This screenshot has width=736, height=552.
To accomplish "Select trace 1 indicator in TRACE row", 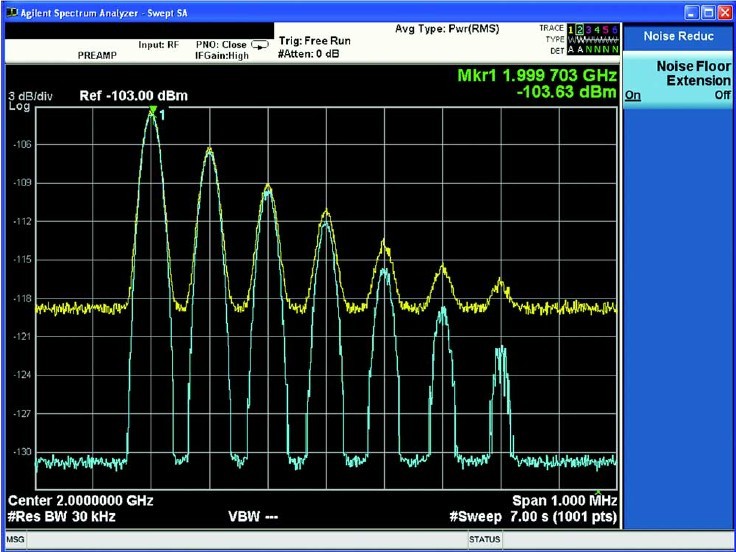I will tap(571, 30).
